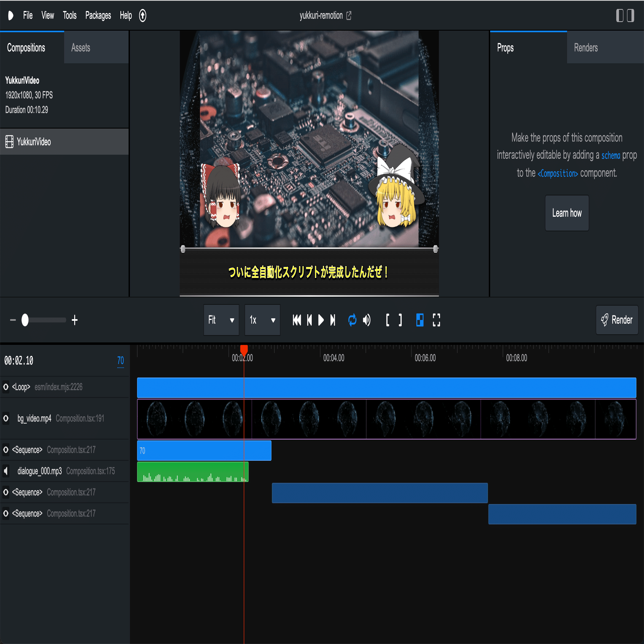Image resolution: width=644 pixels, height=644 pixels.
Task: Hide the Sequence track above dialogue_000.mp3
Action: tap(6, 450)
